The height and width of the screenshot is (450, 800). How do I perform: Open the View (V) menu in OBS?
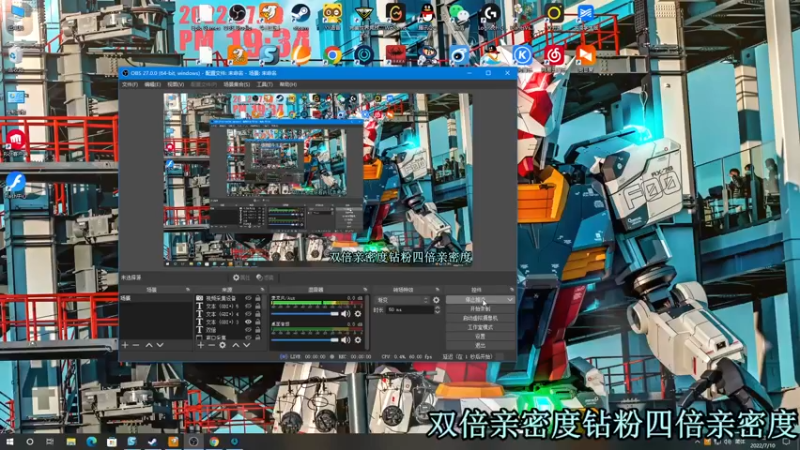(176, 84)
